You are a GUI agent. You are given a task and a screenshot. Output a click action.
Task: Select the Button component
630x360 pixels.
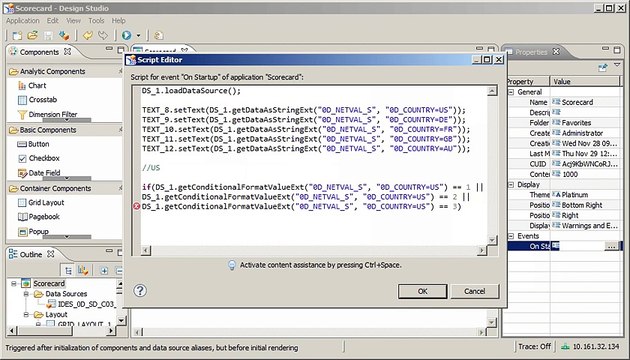[x=33, y=144]
